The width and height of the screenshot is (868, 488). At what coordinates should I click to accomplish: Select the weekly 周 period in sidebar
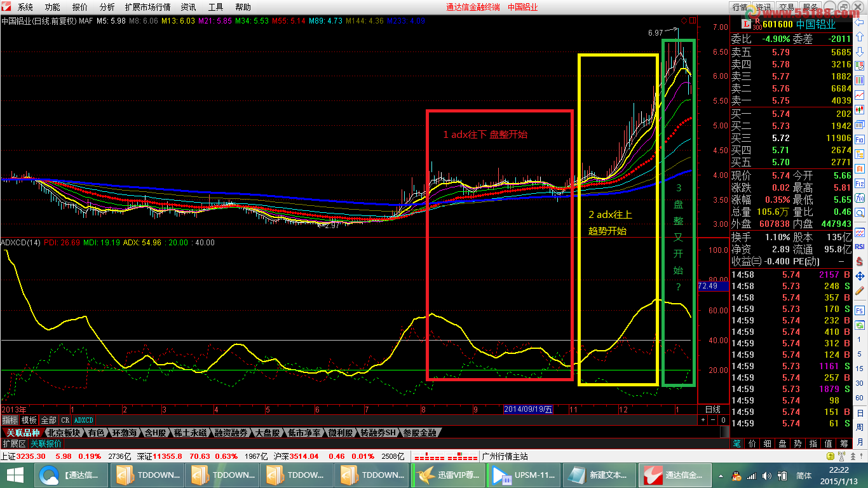click(859, 426)
